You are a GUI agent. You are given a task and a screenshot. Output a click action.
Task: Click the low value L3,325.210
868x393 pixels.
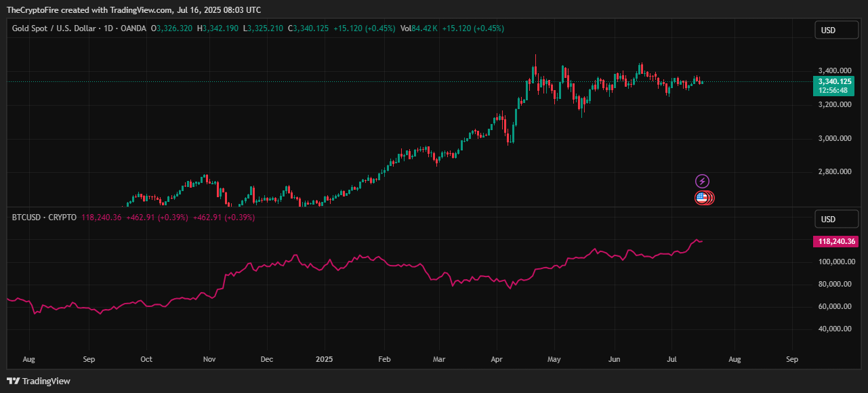coord(263,28)
